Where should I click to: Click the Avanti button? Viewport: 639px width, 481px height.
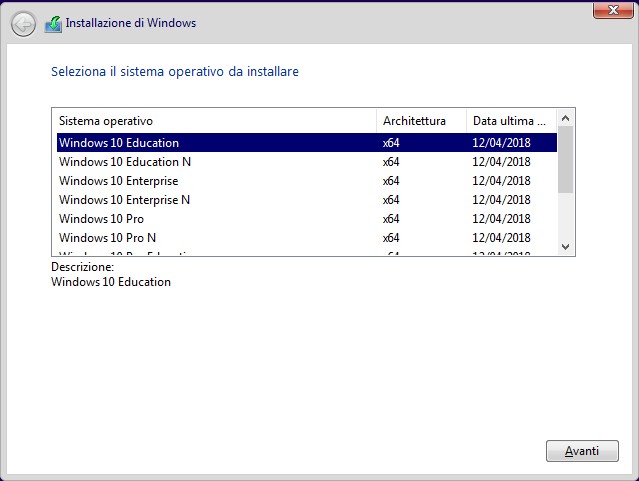click(x=582, y=451)
